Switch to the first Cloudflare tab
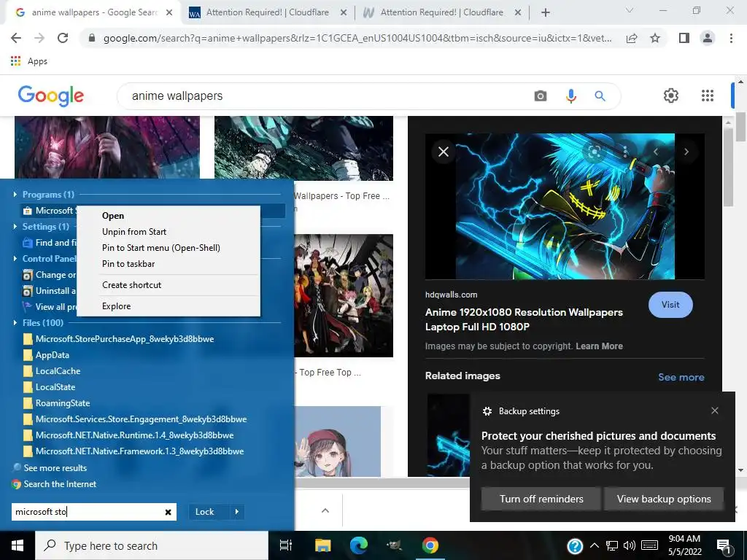Screen dimensions: 747x560 (268, 12)
